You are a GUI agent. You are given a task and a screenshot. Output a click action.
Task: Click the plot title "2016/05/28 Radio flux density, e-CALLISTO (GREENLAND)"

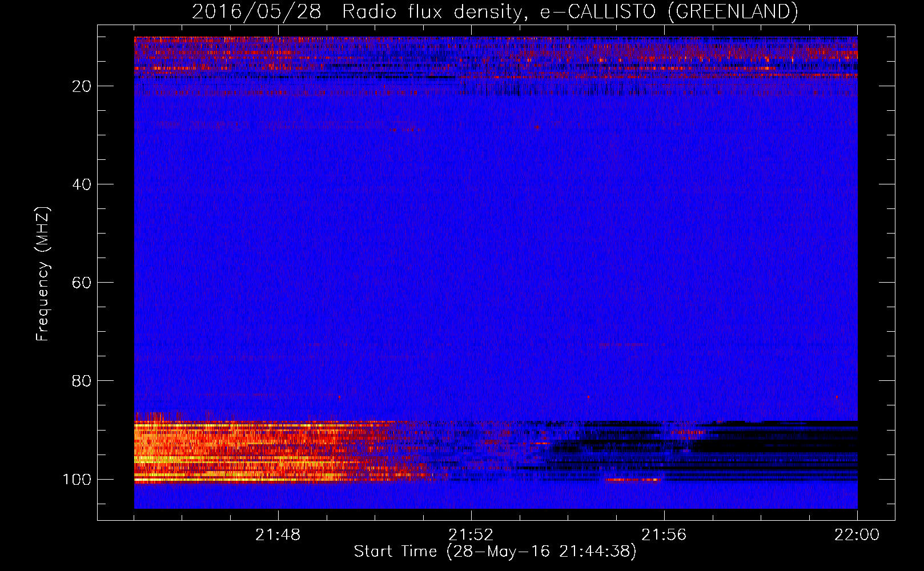click(495, 12)
